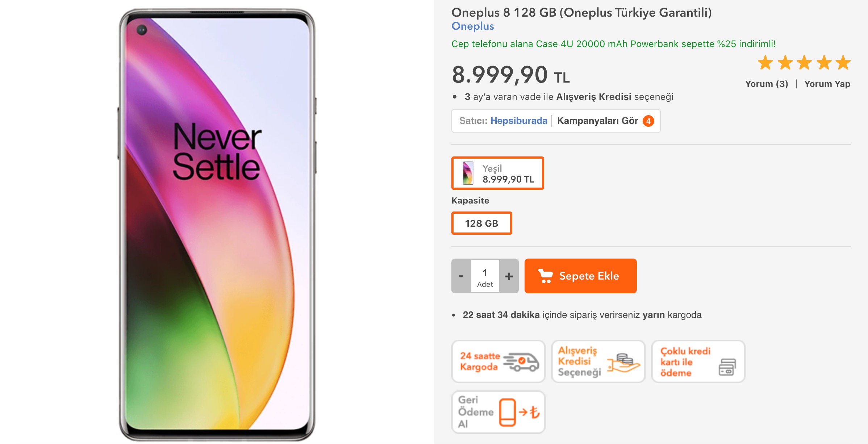868x444 pixels.
Task: Open the Oneplus brand page
Action: click(472, 26)
